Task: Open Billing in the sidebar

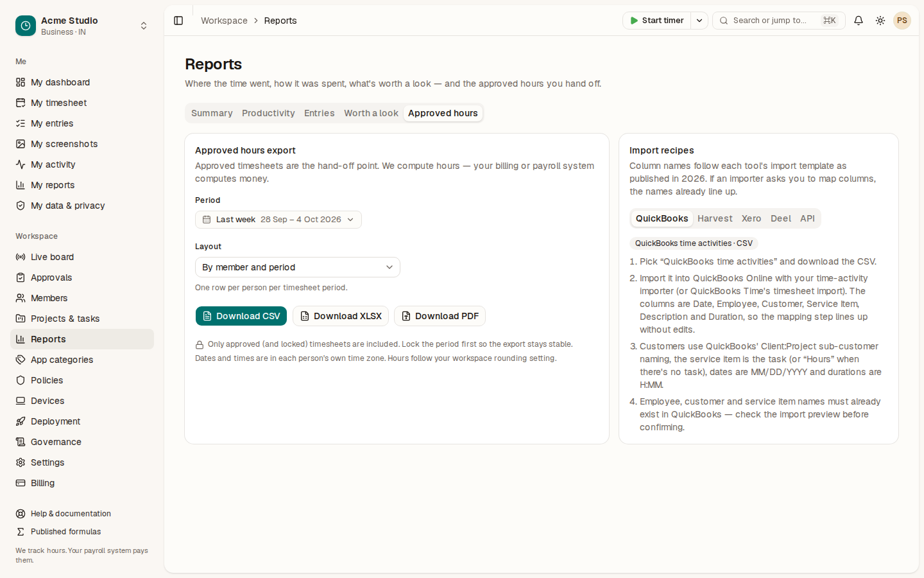Action: coord(82,483)
